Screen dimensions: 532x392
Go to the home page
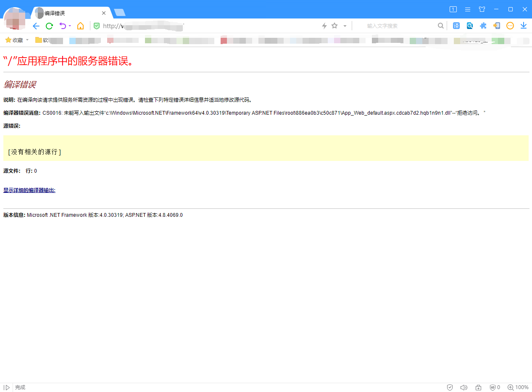(80, 26)
